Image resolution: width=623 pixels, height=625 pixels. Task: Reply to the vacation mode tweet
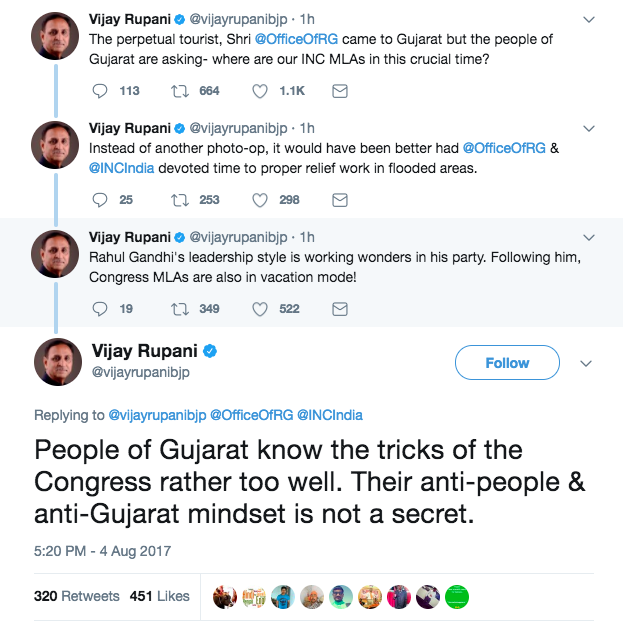point(99,309)
